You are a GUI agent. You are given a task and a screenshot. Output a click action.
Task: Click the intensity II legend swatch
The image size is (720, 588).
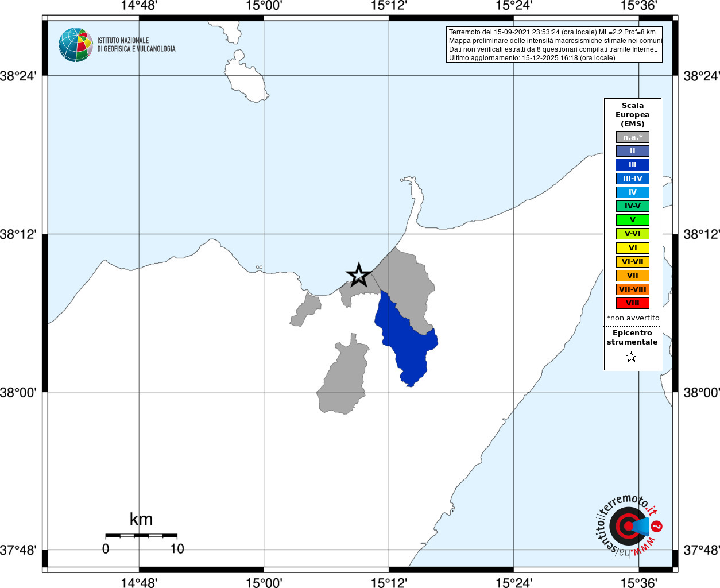(633, 151)
